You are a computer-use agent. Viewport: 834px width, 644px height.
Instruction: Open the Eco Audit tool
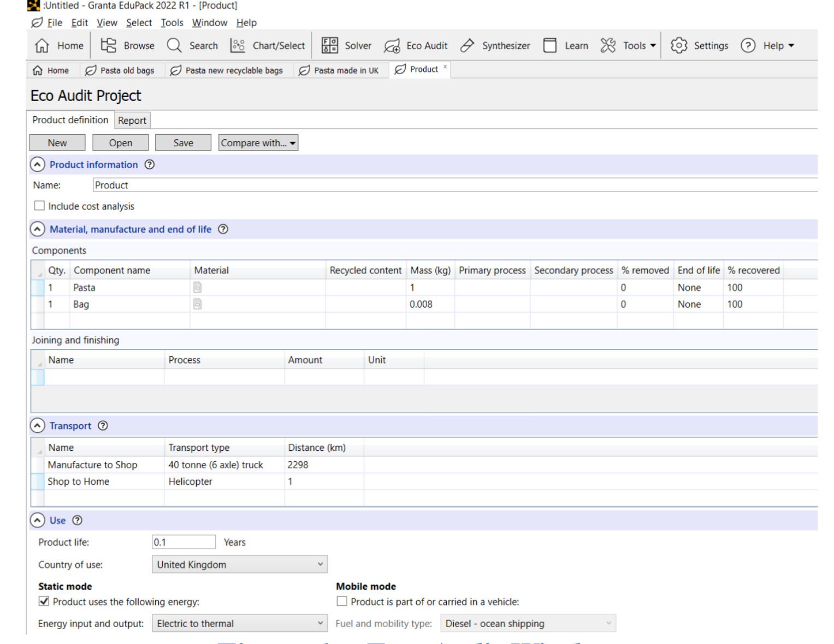tap(416, 45)
